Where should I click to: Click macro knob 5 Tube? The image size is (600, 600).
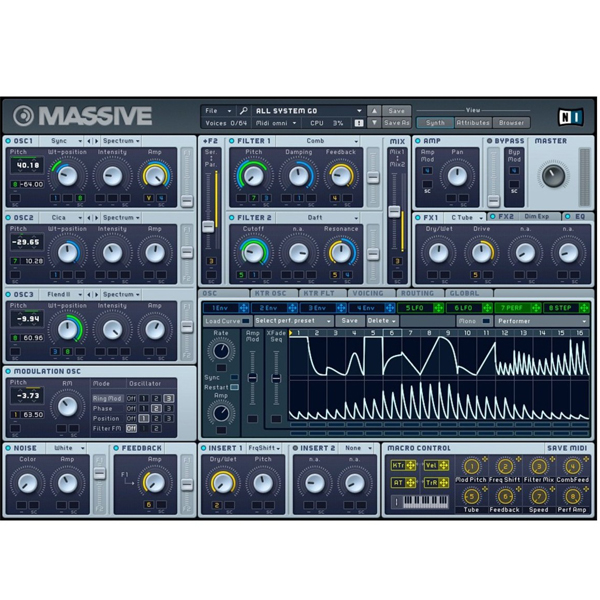471,497
